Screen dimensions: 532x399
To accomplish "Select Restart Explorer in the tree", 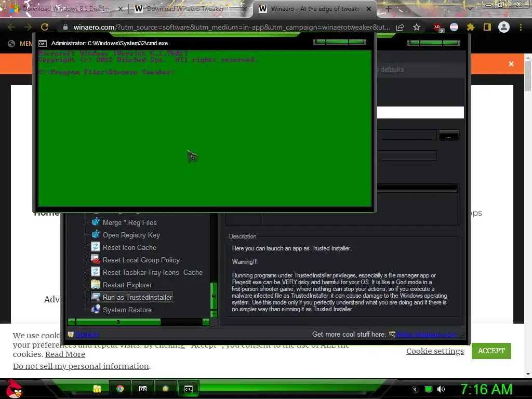I will click(127, 285).
